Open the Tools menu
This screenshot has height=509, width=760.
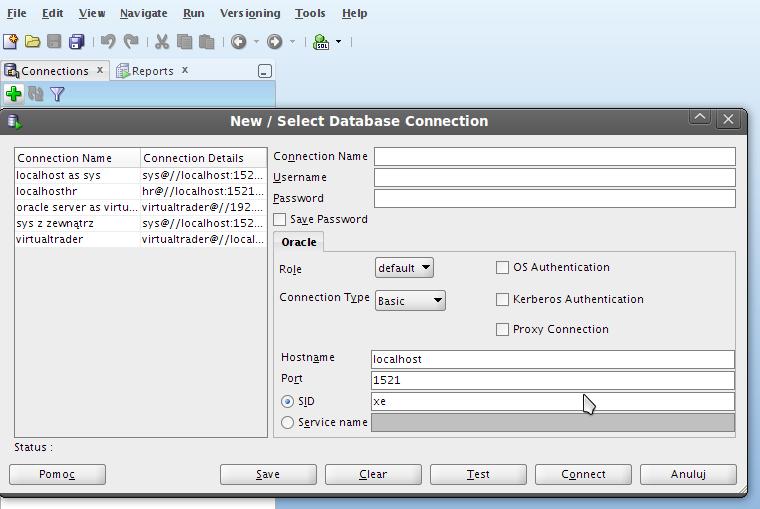pos(310,13)
